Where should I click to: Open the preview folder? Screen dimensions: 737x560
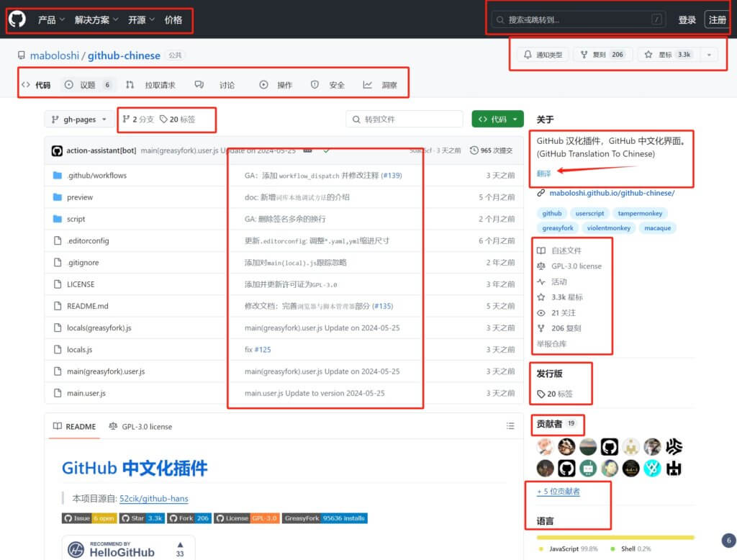(x=80, y=197)
